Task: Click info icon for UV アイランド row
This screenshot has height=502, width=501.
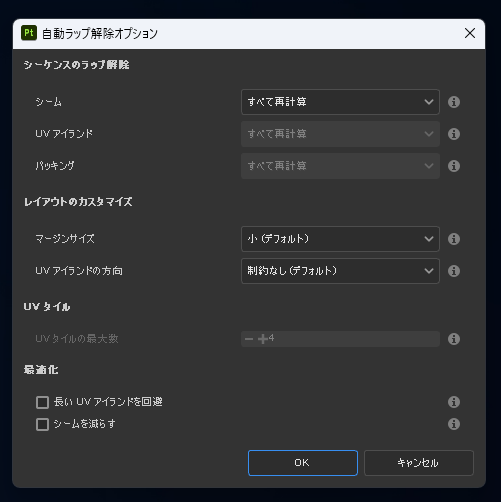Action: coord(454,134)
